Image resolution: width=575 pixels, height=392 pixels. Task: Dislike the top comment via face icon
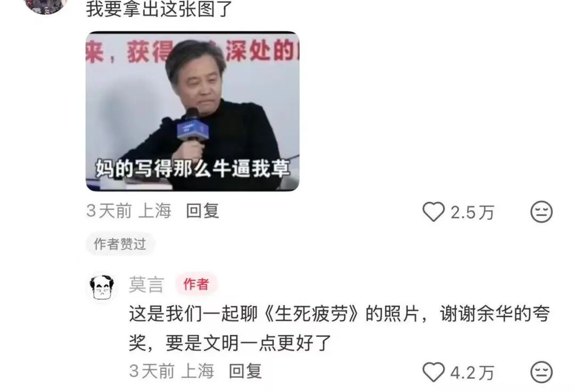541,212
